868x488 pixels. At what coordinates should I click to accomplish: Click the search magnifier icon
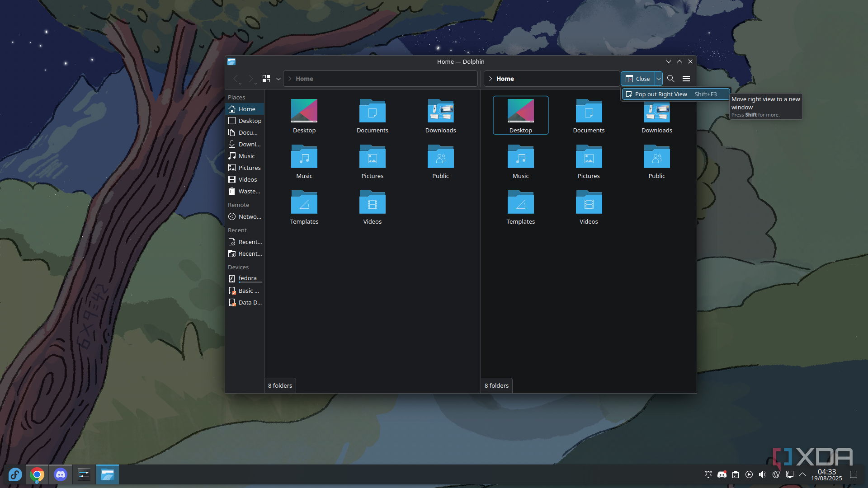click(x=671, y=79)
